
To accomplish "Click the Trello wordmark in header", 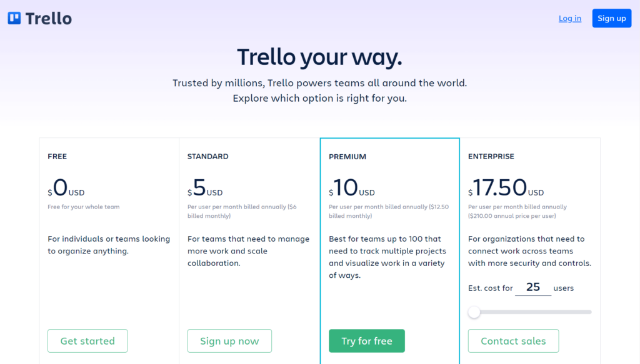I will pos(48,18).
